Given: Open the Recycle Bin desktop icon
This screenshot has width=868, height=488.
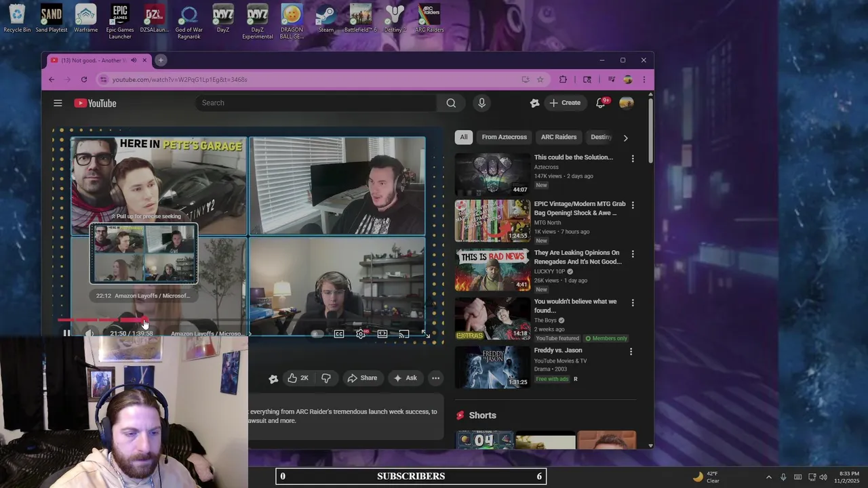Looking at the screenshot, I should click(x=17, y=19).
